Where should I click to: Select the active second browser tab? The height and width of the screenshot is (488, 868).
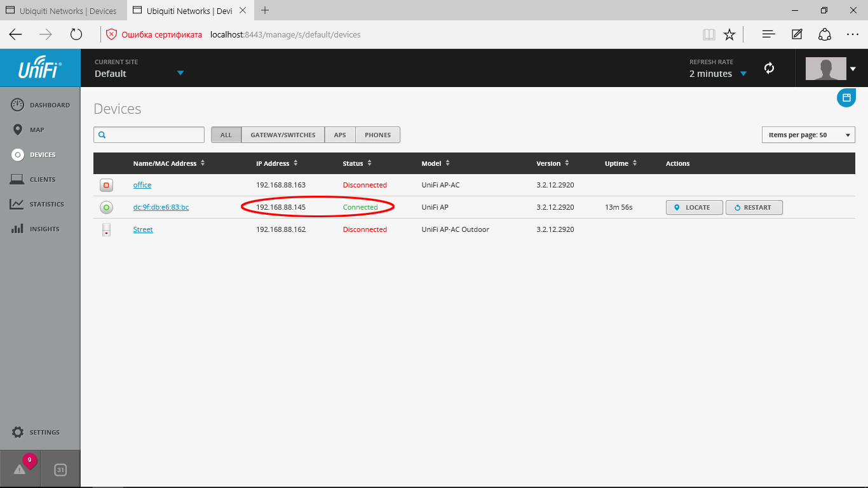190,11
